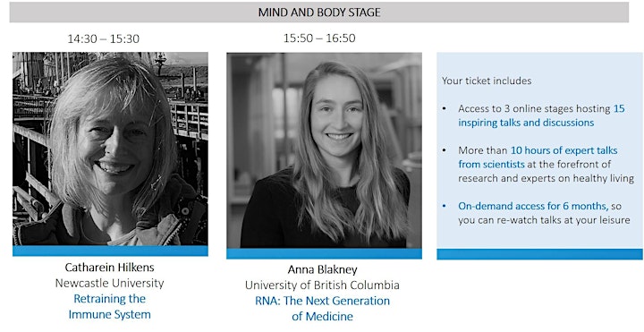Click the Catharein Hilkens name text

tap(110, 268)
